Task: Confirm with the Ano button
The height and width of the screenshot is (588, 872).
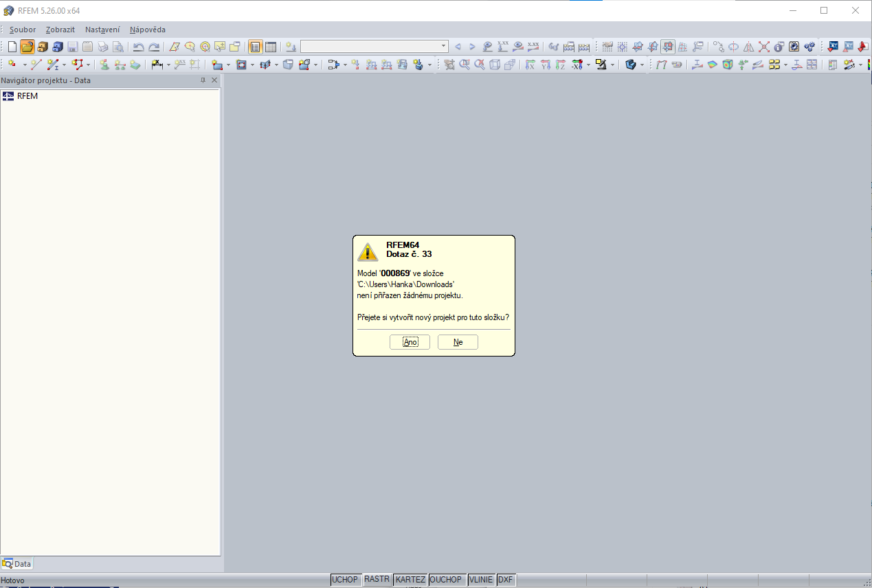Action: [x=410, y=342]
